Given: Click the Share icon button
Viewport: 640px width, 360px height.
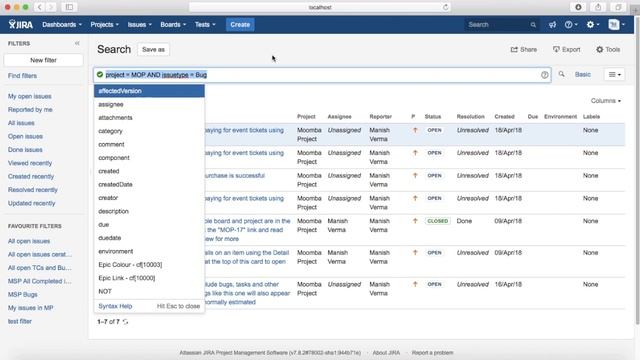Looking at the screenshot, I should pos(524,49).
